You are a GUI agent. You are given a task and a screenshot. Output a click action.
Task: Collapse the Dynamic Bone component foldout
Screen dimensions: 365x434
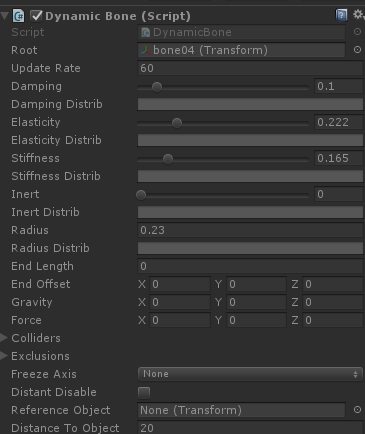coord(5,16)
